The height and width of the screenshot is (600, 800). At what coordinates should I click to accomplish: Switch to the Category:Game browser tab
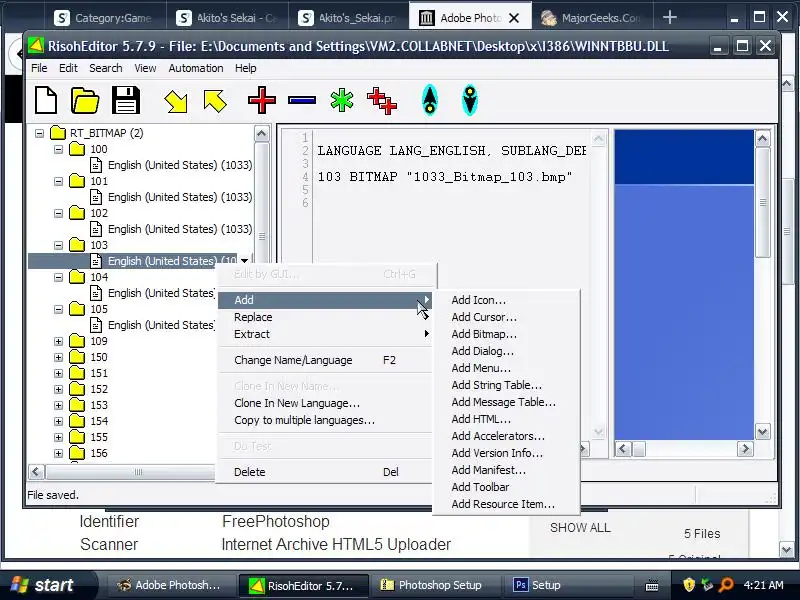pyautogui.click(x=104, y=18)
